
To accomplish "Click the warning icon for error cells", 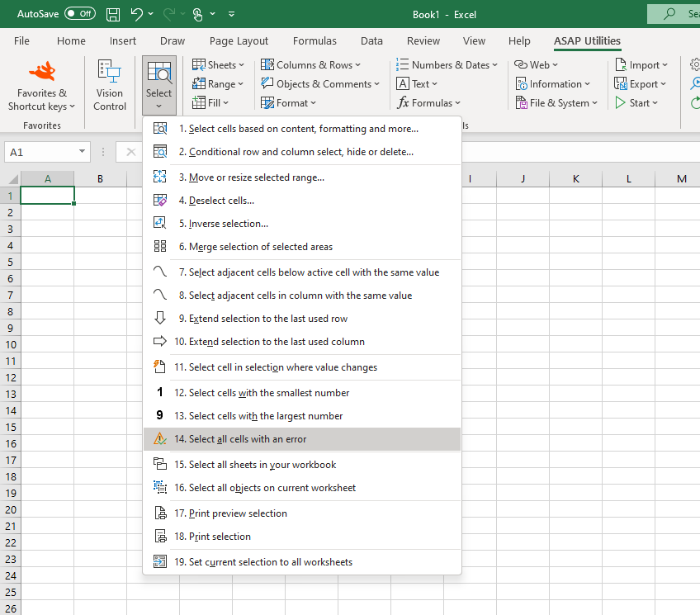I will tap(160, 438).
